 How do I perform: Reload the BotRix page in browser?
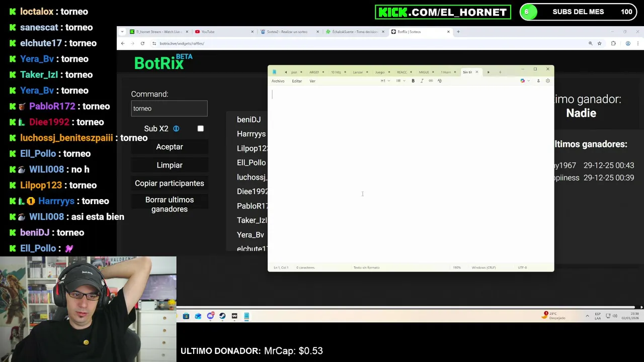click(142, 44)
